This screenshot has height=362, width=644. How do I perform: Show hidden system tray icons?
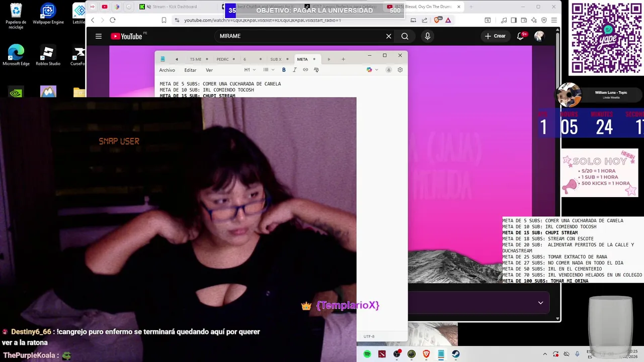pos(545,354)
